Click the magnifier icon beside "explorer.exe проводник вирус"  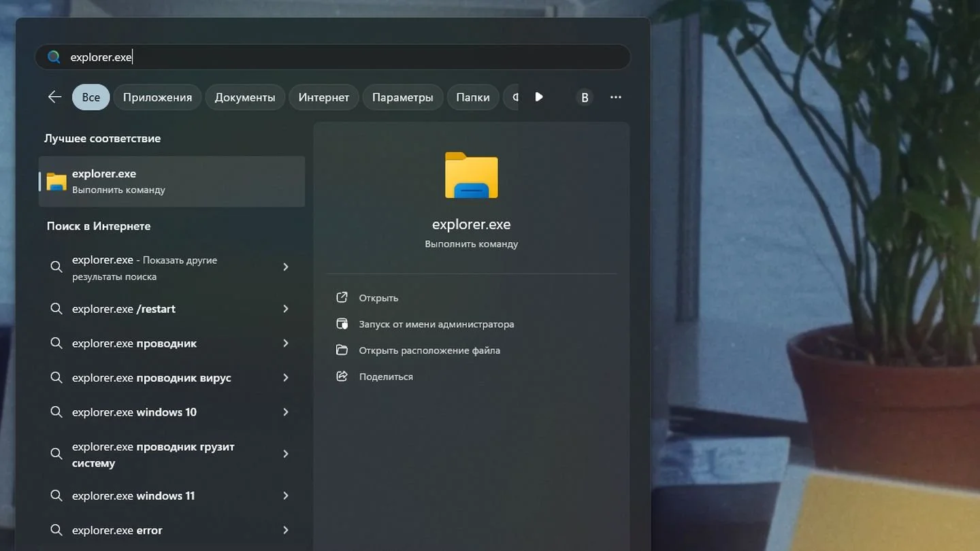57,378
